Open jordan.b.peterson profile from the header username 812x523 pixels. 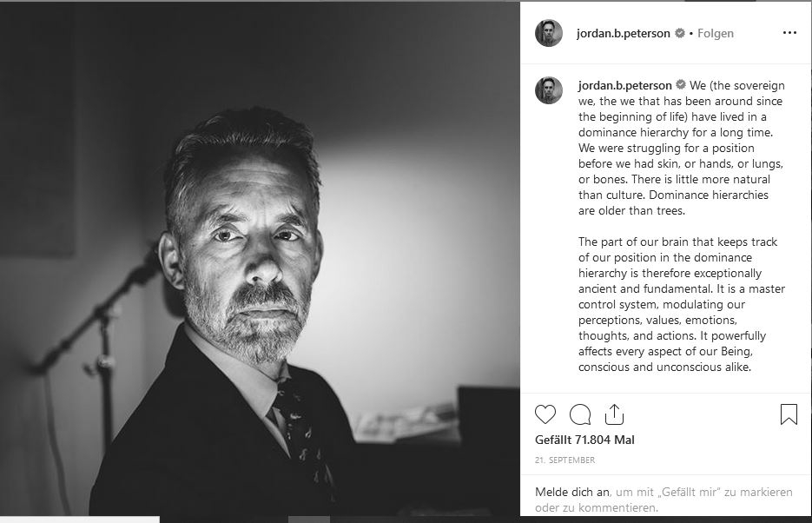(x=623, y=33)
